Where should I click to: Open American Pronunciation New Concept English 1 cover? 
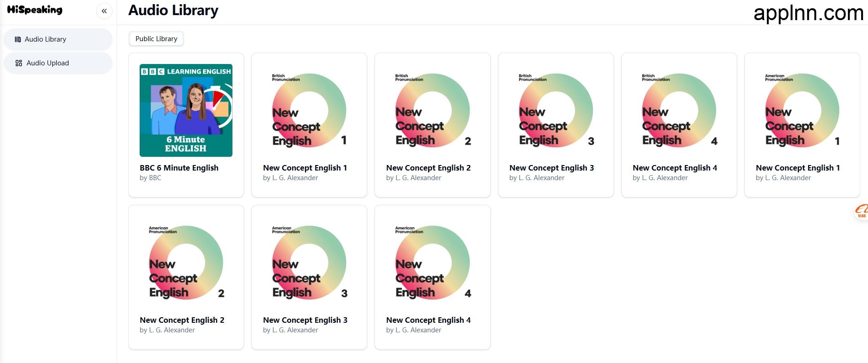[x=802, y=110]
